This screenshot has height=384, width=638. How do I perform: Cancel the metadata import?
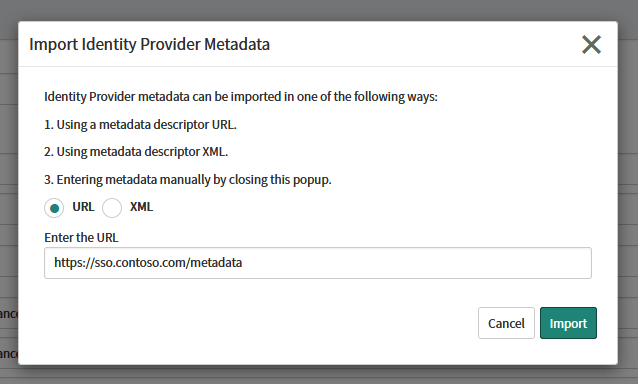click(x=506, y=323)
